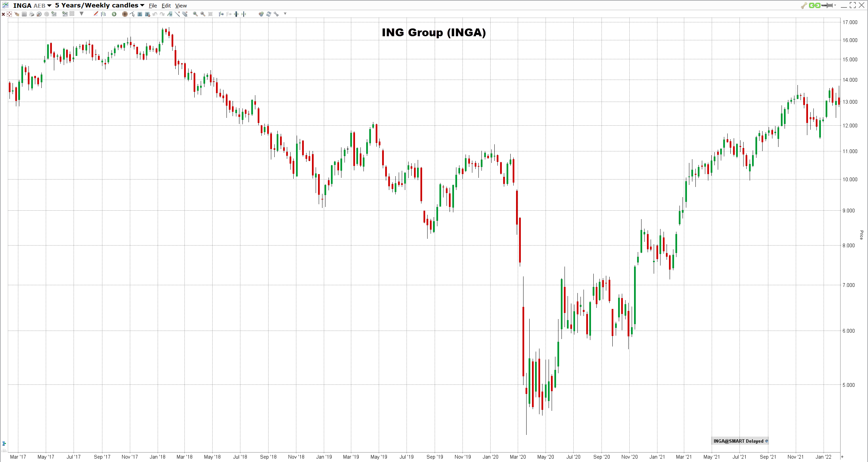Viewport: 868px width, 462px height.
Task: Select the parallel lines channel tool
Action: [x=185, y=14]
